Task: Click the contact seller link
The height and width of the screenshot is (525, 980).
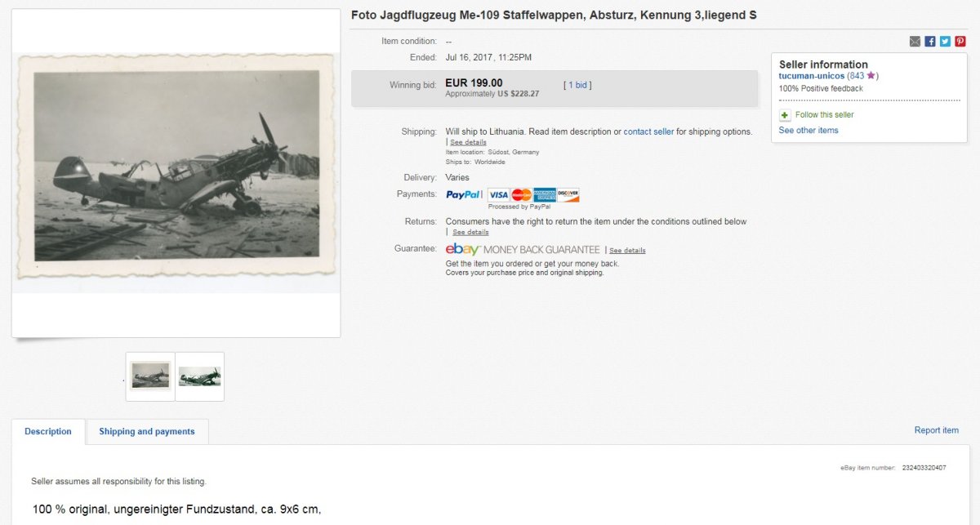Action: [648, 131]
